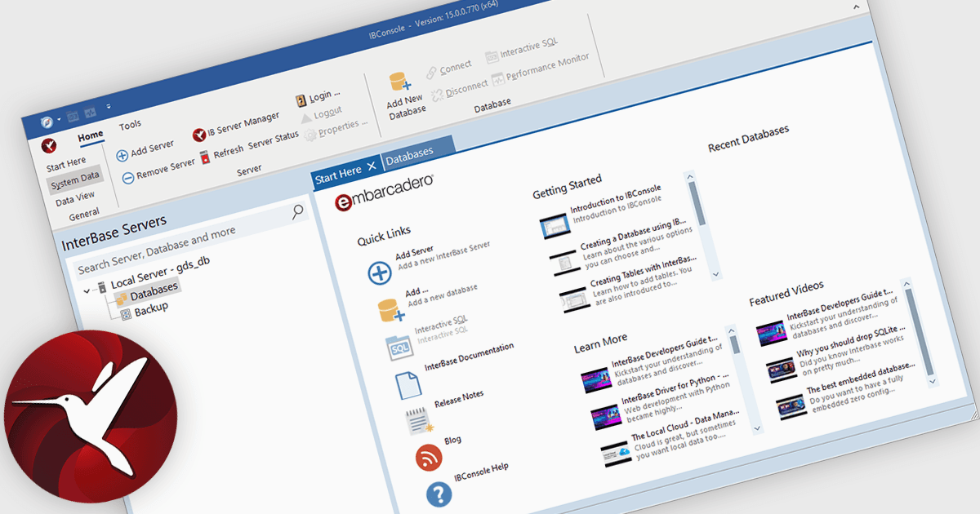Viewport: 980px width, 514px height.
Task: Click the Interactive SQL ribbon icon
Action: coord(492,57)
